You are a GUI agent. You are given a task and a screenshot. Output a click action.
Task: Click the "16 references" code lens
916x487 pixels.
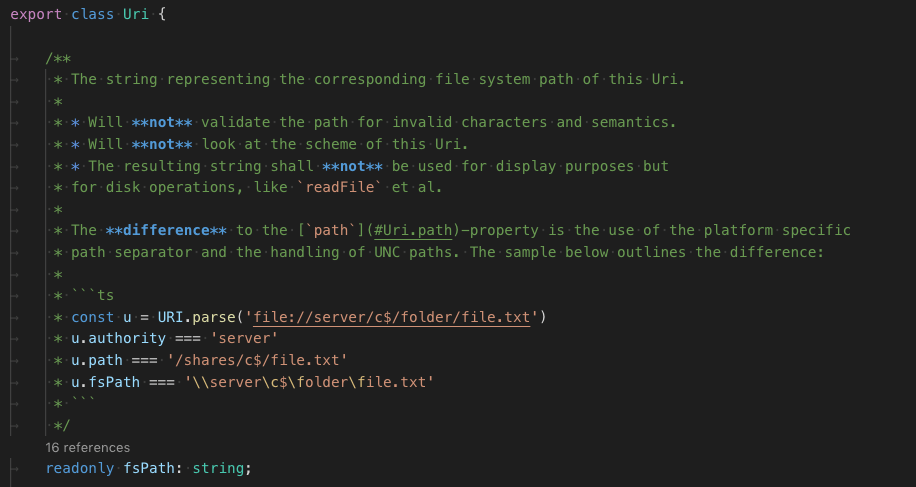(87, 447)
